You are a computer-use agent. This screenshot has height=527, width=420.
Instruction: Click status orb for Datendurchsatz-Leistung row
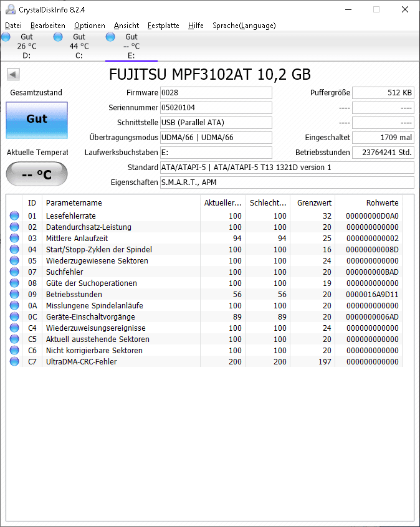14,227
